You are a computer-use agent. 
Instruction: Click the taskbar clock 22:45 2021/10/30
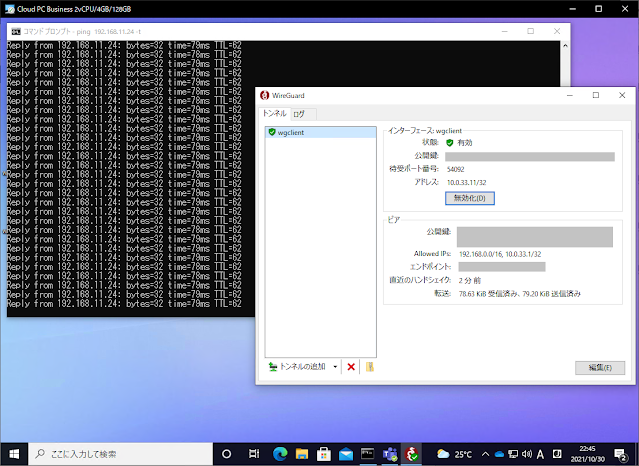pyautogui.click(x=588, y=454)
